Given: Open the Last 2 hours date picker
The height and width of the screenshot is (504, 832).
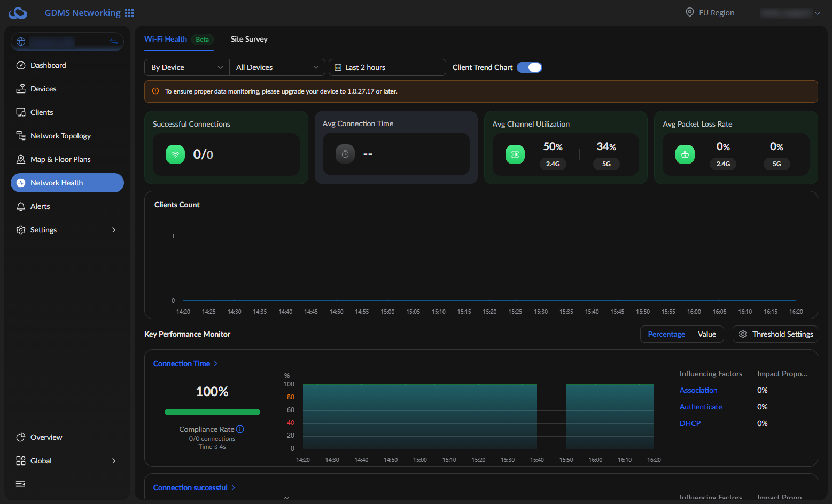Looking at the screenshot, I should 387,67.
